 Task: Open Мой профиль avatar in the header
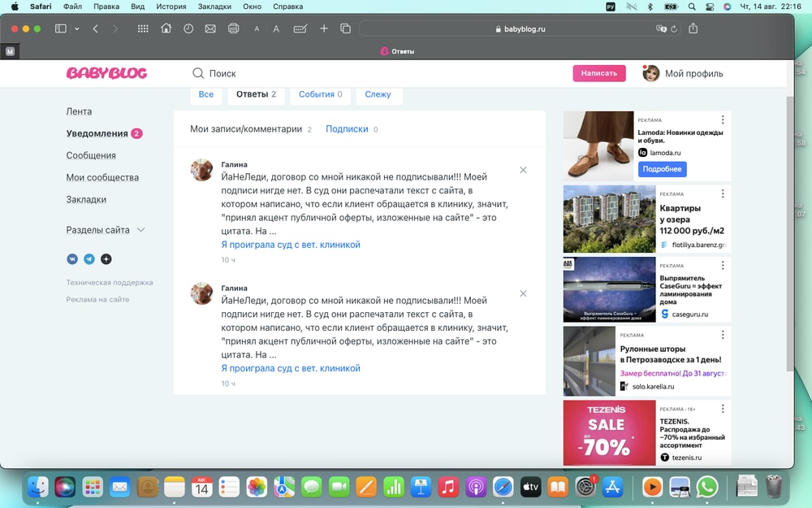651,73
